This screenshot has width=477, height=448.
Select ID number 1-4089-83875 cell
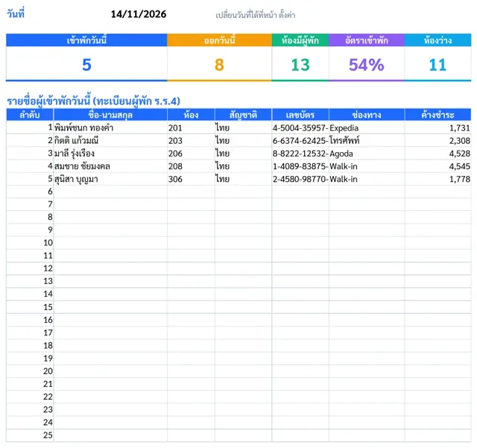(x=300, y=166)
